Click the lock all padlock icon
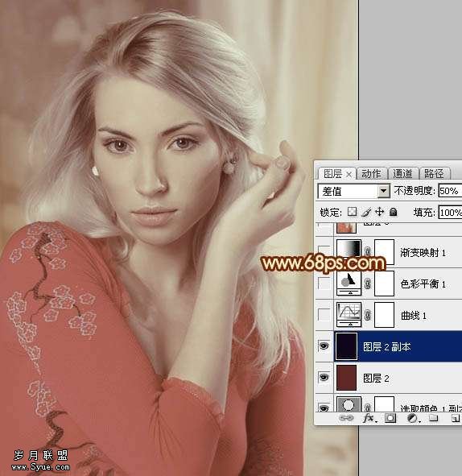The image size is (462, 476). [x=393, y=212]
